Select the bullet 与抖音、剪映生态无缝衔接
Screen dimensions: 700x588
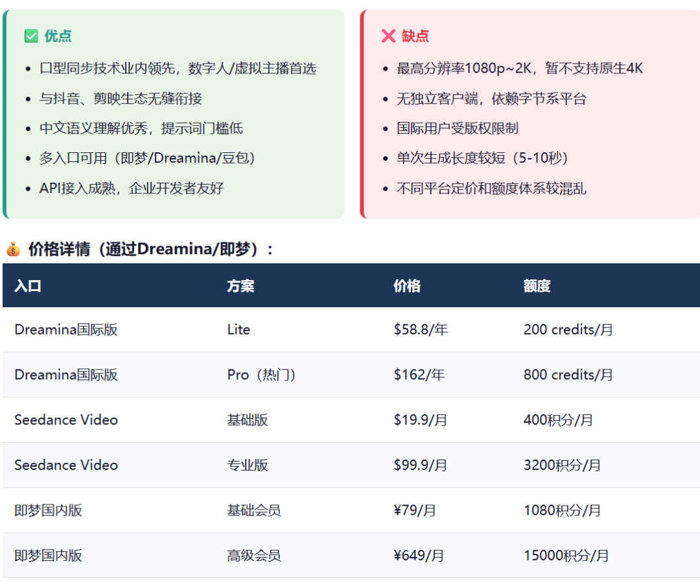coord(121,99)
